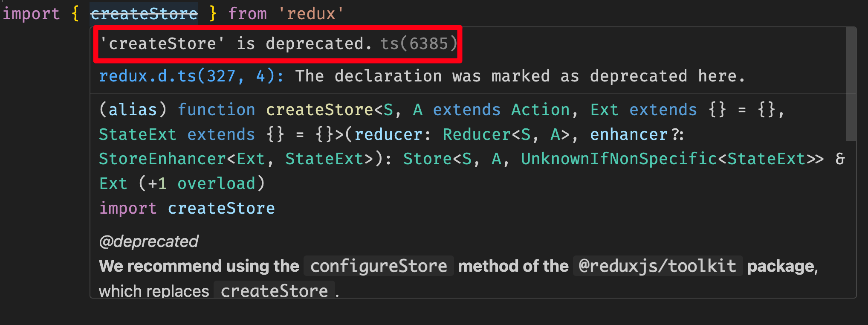
Task: Click the hover tooltip vertical scrollbar thumb
Action: [851, 84]
